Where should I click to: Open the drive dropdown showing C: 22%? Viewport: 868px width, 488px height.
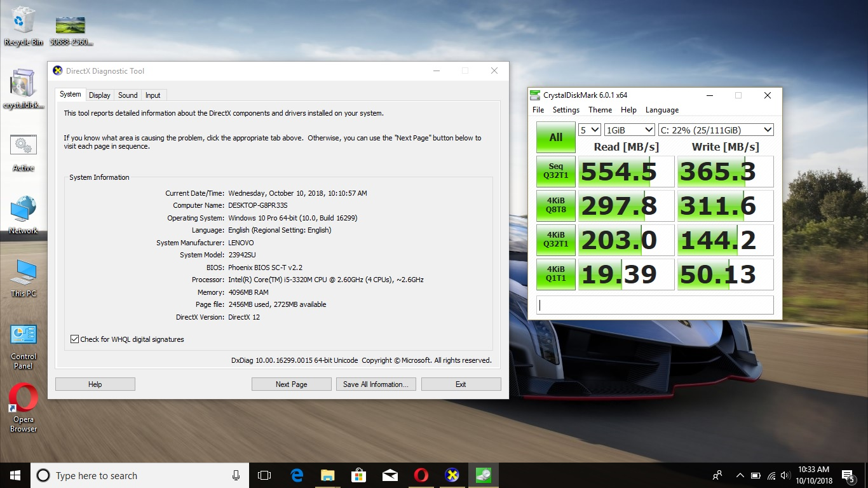pyautogui.click(x=716, y=130)
